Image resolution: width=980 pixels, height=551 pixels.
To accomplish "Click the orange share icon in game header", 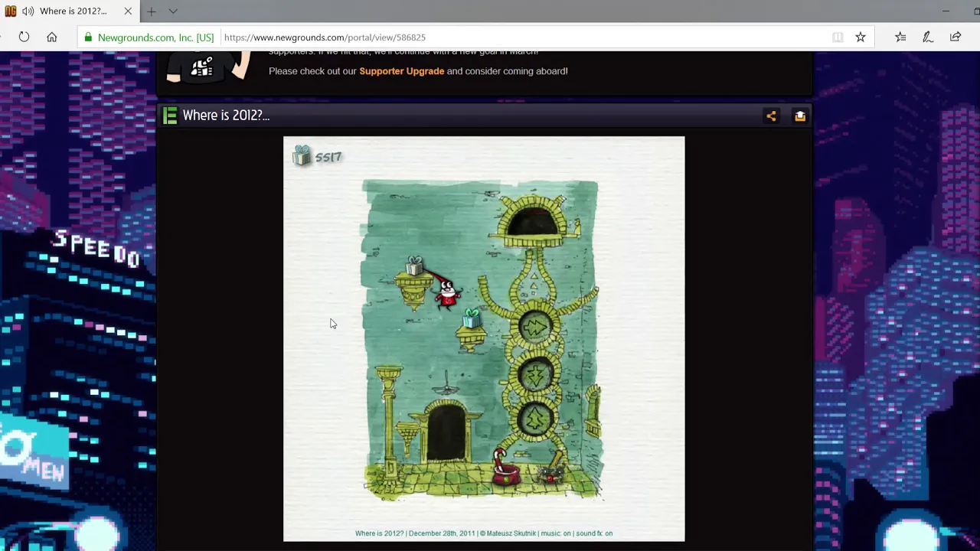I will click(771, 116).
